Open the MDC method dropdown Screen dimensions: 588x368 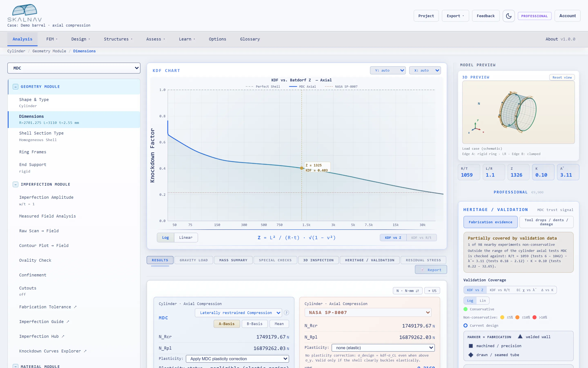click(x=74, y=68)
